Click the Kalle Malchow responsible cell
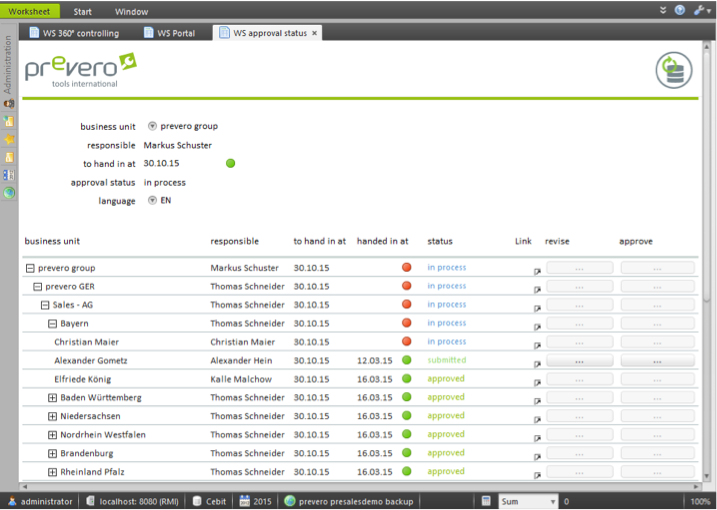Screen dimensions: 717x510 pos(241,379)
